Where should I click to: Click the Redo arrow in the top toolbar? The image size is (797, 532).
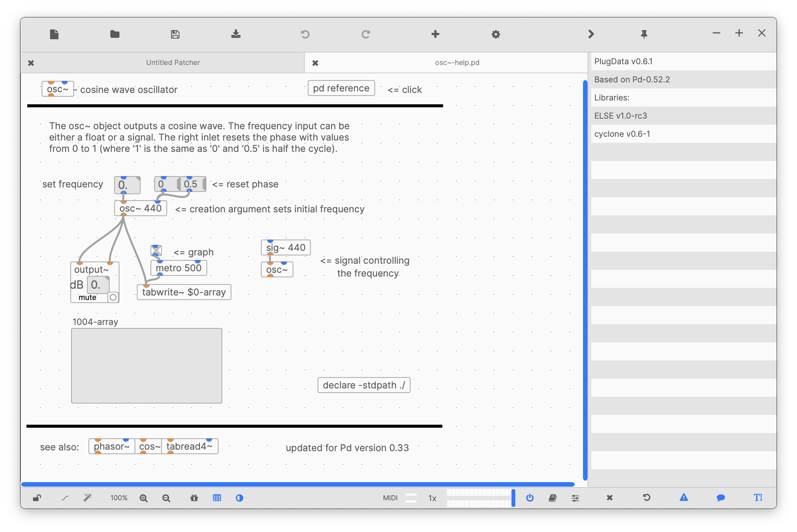point(365,34)
